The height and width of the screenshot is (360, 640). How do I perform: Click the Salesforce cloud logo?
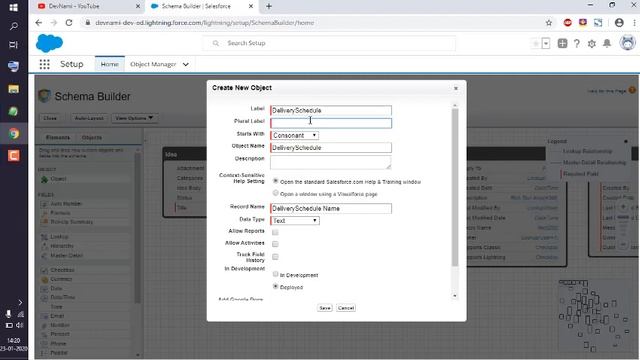click(x=49, y=43)
